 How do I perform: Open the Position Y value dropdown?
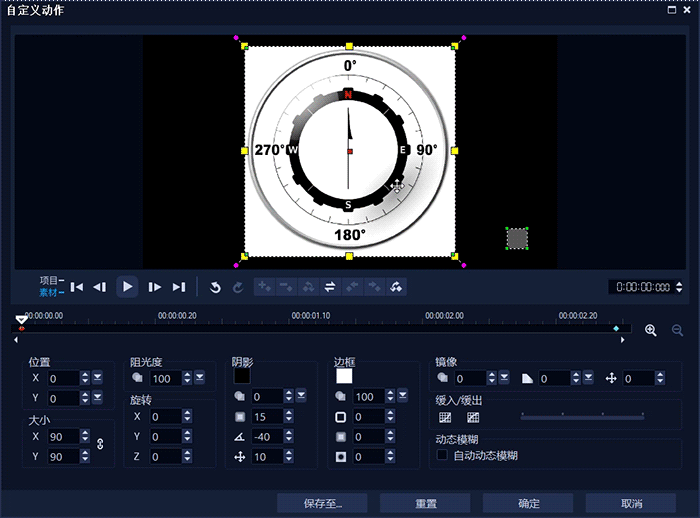[x=97, y=397]
